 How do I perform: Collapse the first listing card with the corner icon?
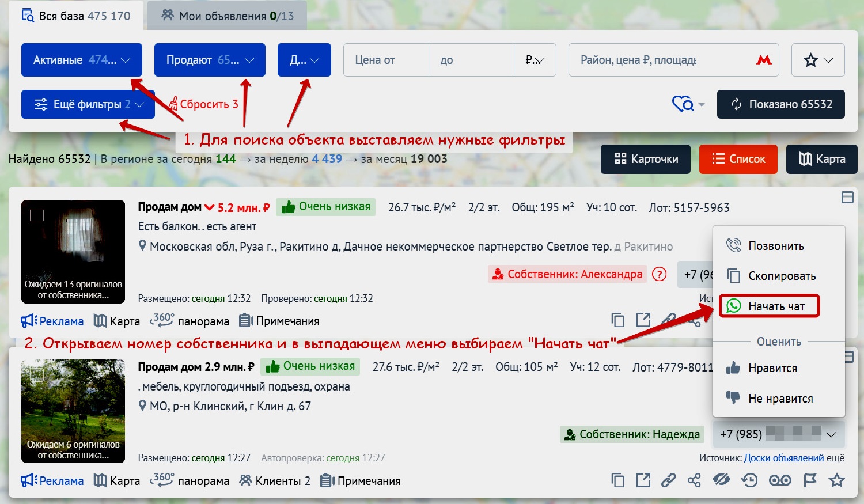pos(847,198)
